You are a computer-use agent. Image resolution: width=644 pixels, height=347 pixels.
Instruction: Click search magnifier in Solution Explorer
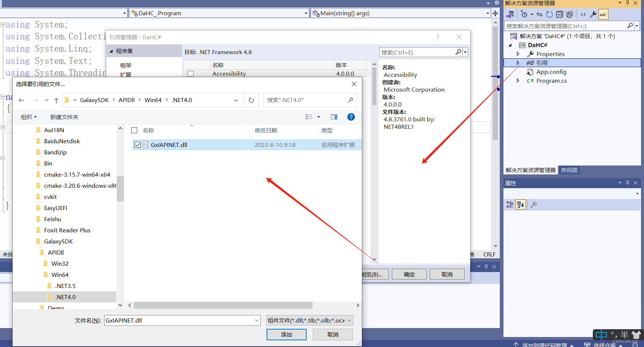(x=630, y=26)
